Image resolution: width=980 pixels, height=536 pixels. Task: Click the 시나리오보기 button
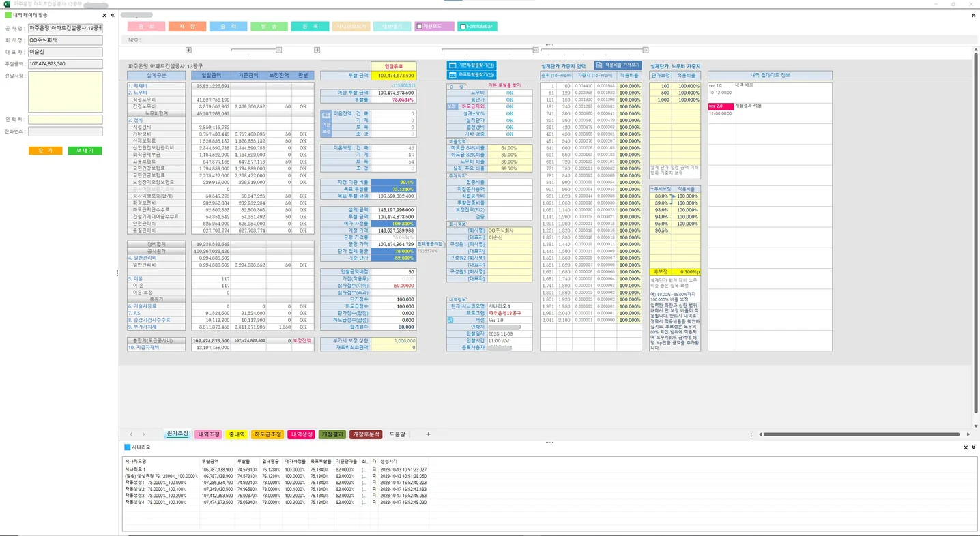click(x=351, y=27)
